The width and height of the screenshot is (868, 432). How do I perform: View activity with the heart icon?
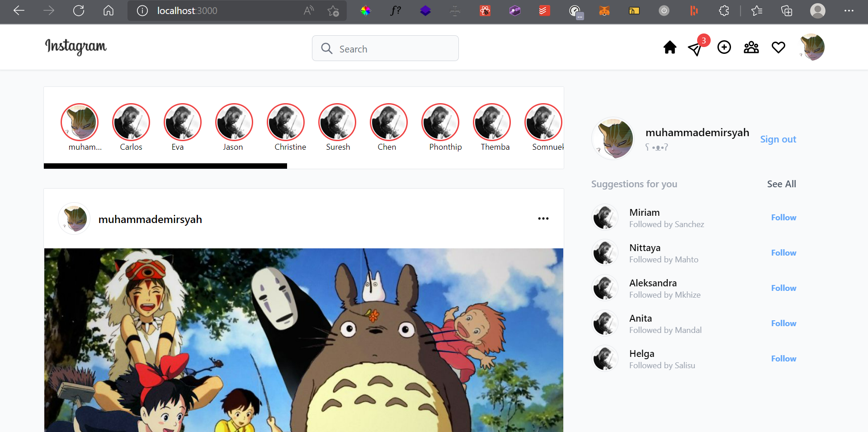click(778, 47)
